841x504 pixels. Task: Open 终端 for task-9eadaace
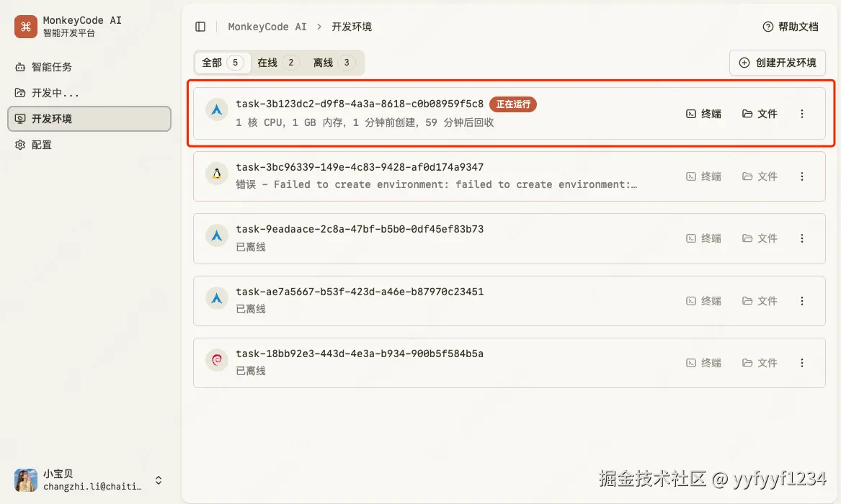703,238
